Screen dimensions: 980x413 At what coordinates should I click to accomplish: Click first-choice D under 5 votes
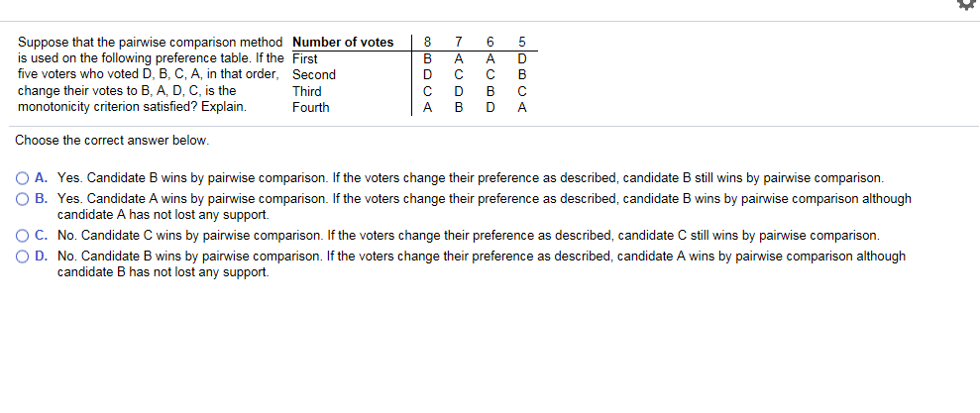coord(522,58)
